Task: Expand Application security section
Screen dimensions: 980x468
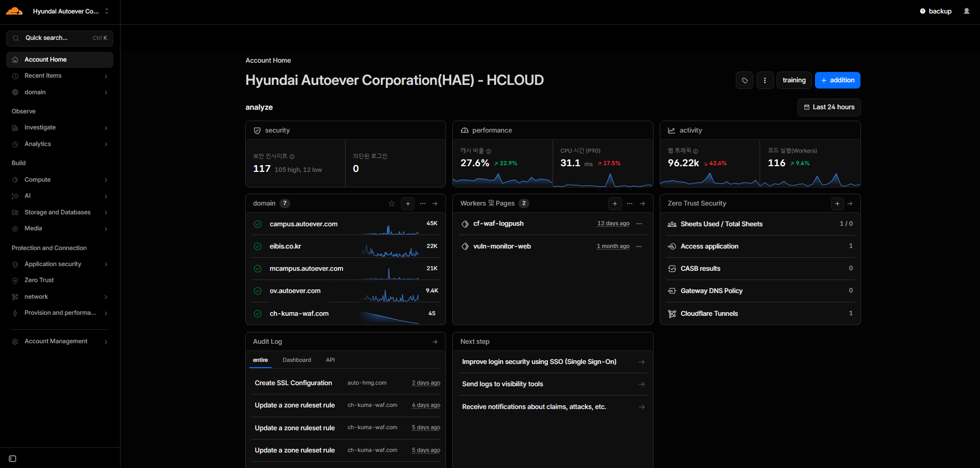Action: tap(60, 264)
